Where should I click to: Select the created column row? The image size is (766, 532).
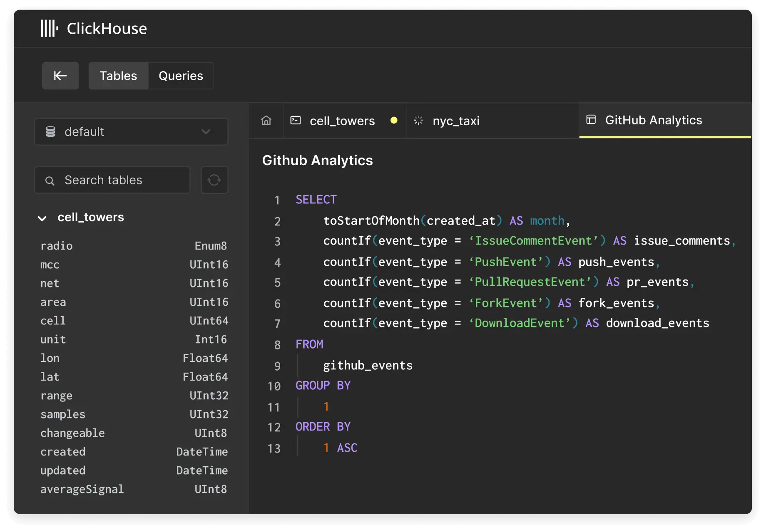pyautogui.click(x=134, y=452)
